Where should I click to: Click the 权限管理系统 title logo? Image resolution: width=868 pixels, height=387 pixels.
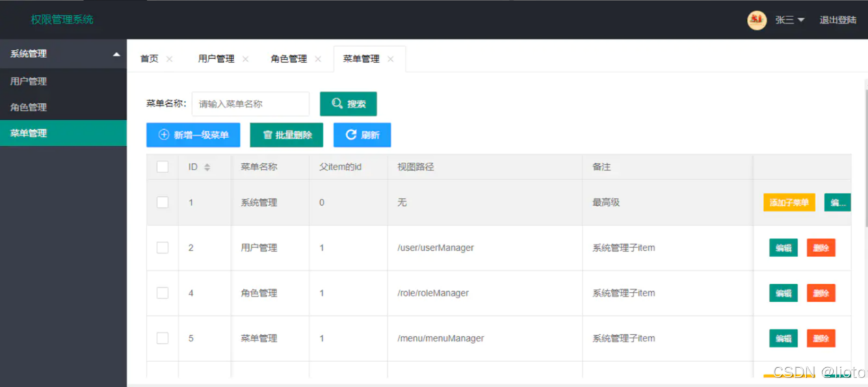coord(62,20)
